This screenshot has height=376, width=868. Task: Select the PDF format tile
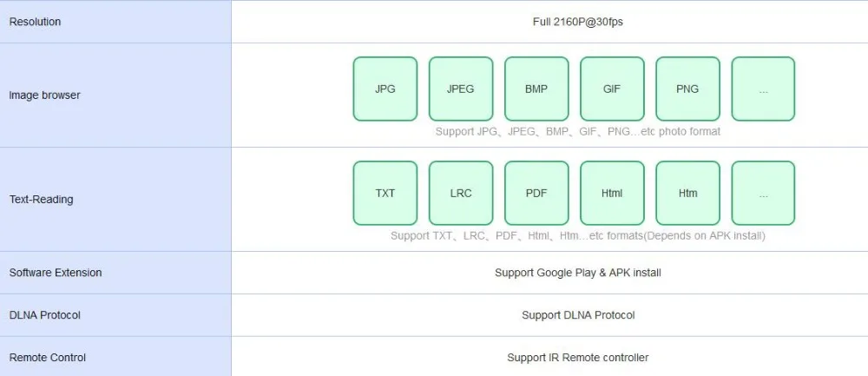(x=536, y=193)
